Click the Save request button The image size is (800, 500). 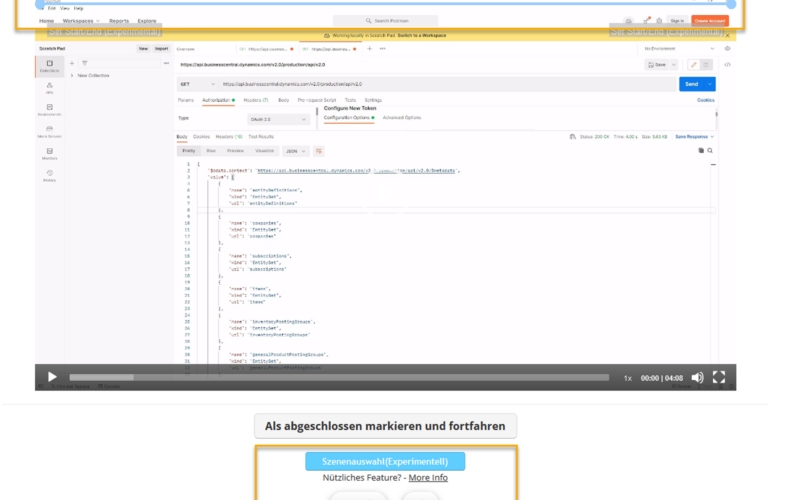pyautogui.click(x=657, y=65)
